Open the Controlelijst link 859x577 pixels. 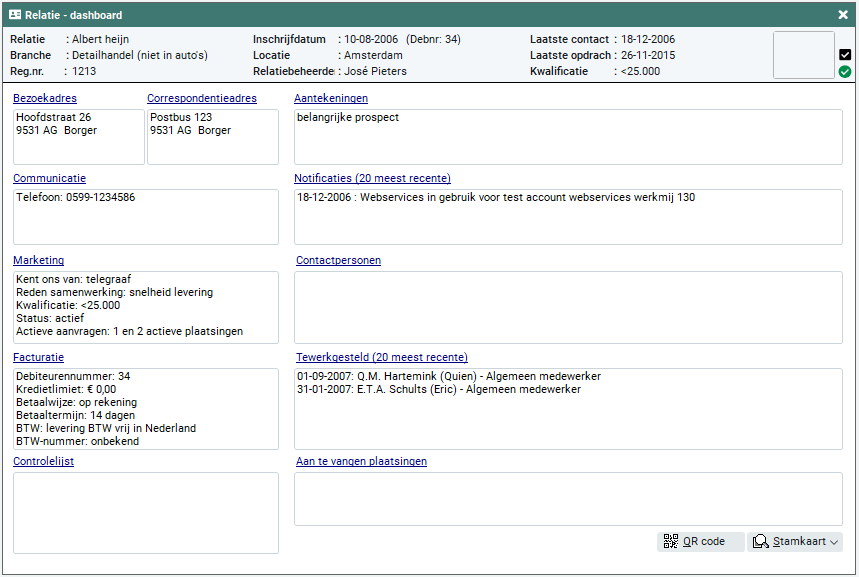43,461
